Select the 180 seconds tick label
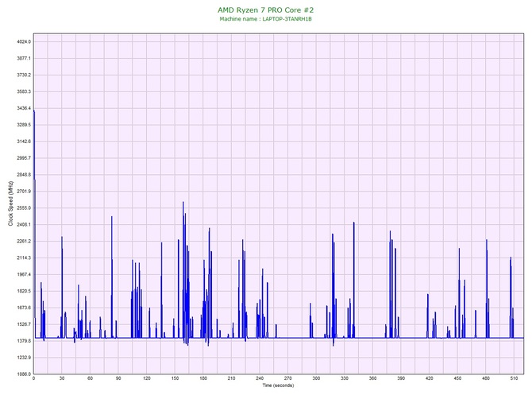532x399 pixels. (203, 378)
